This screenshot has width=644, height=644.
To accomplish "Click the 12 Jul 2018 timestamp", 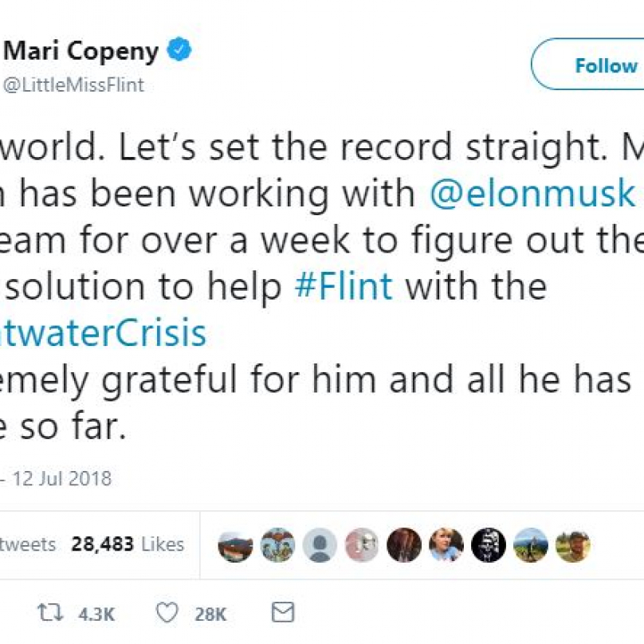I will (x=64, y=478).
